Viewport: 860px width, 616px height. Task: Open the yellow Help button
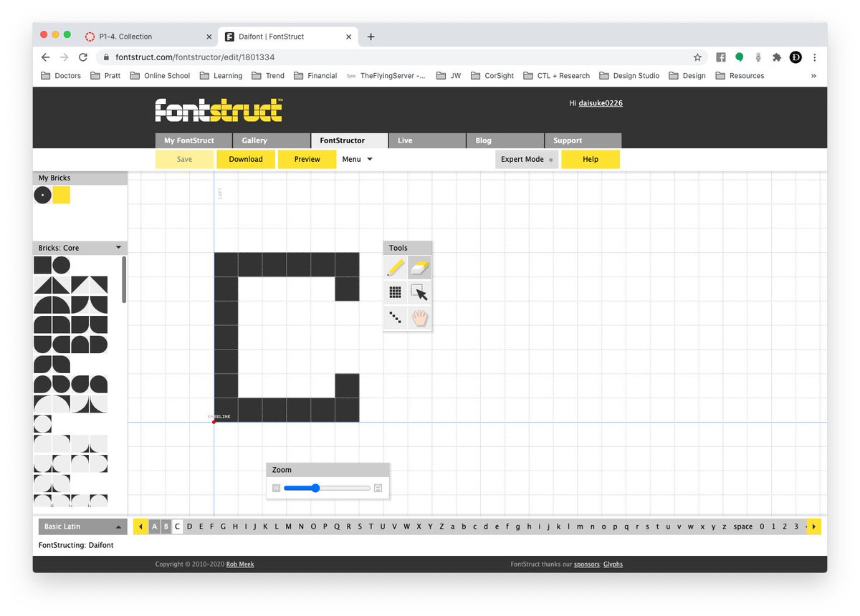click(x=591, y=159)
